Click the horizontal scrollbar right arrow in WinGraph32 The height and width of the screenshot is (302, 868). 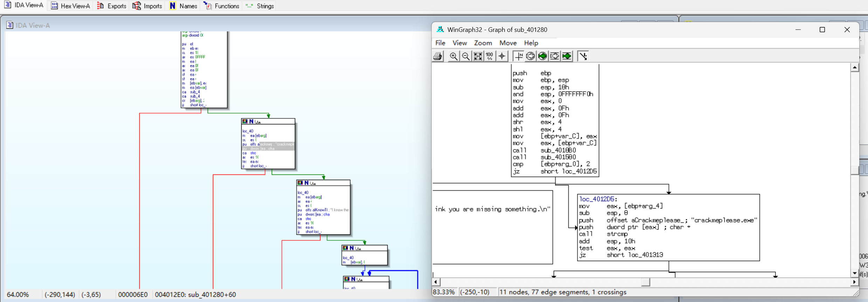tap(854, 282)
